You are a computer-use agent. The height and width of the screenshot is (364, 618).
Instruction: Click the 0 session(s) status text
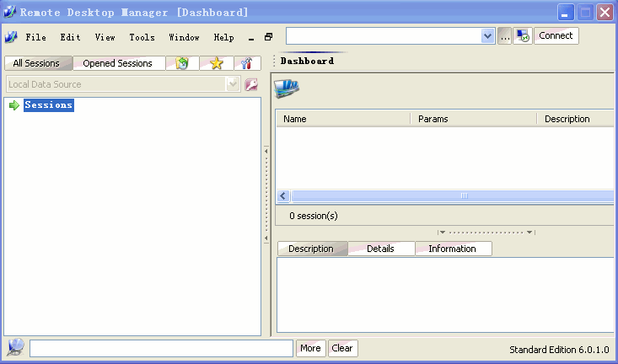314,216
